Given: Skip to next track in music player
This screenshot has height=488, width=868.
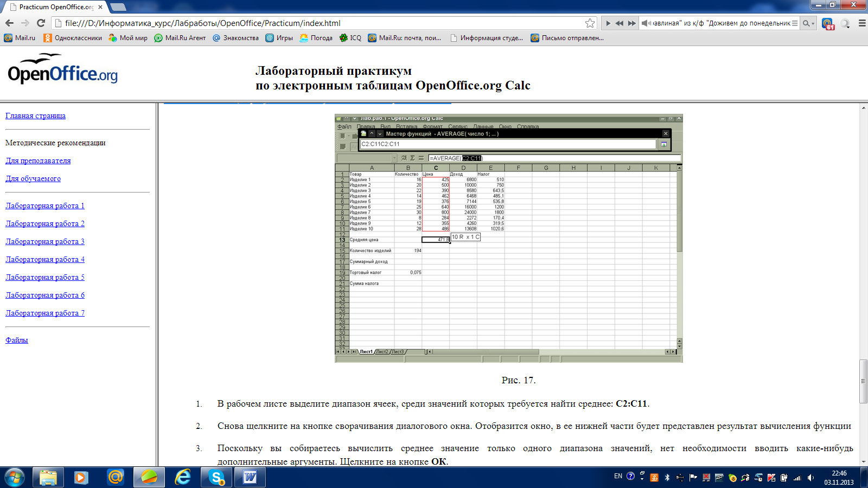Looking at the screenshot, I should [632, 23].
